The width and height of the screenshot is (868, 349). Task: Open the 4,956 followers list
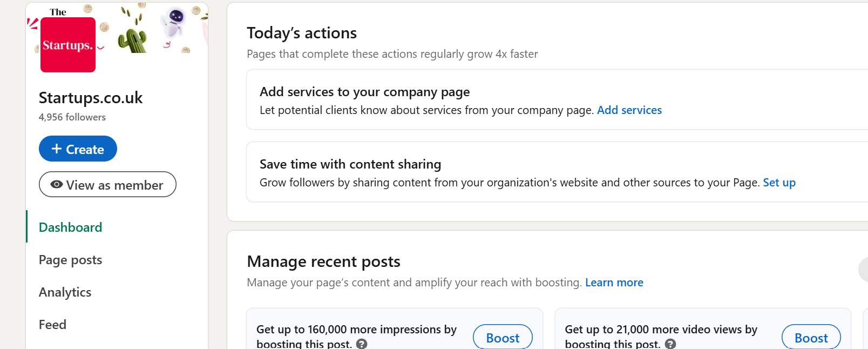72,117
